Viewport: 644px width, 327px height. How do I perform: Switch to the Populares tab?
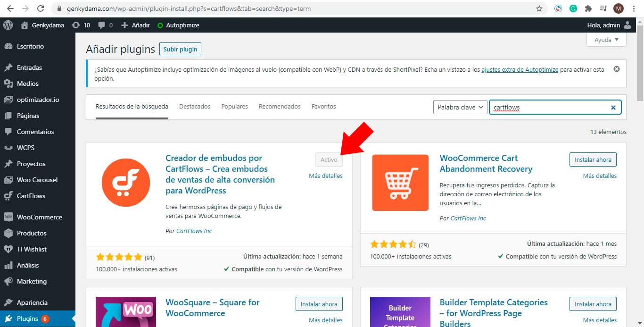point(234,107)
